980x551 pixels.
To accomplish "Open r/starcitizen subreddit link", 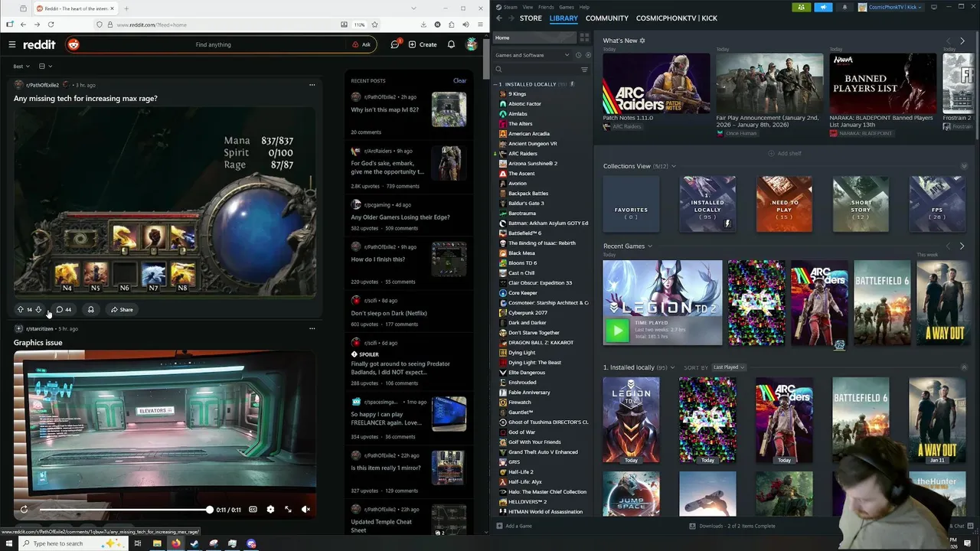I will point(39,328).
